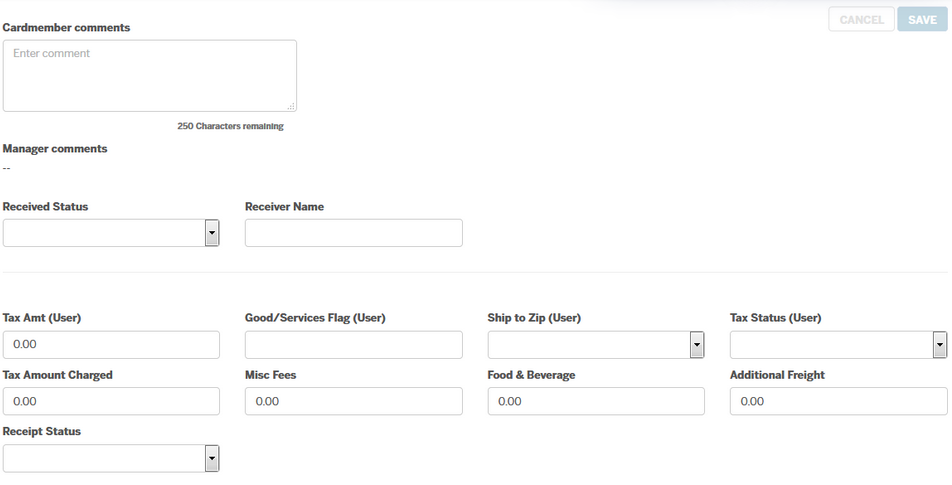Open the Received Status dropdown
This screenshot has height=485, width=952.
[x=111, y=233]
